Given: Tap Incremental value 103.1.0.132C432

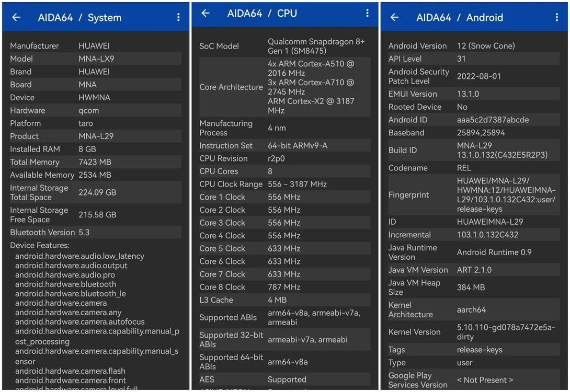Looking at the screenshot, I should pos(487,235).
